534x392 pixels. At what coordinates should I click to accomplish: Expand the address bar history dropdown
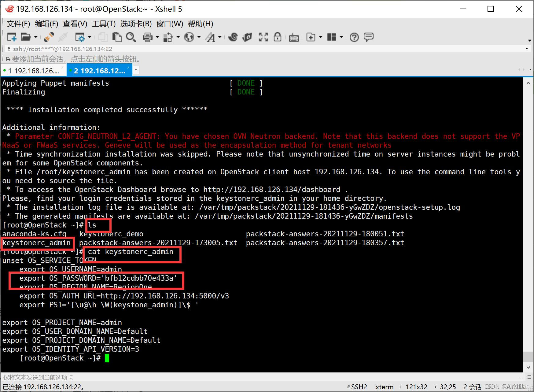tap(527, 49)
